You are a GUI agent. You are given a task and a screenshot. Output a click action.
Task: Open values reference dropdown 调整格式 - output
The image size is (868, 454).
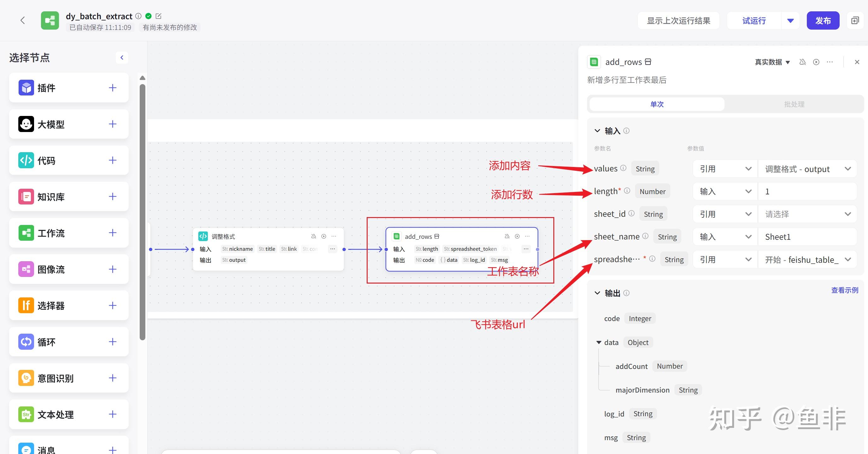click(807, 169)
